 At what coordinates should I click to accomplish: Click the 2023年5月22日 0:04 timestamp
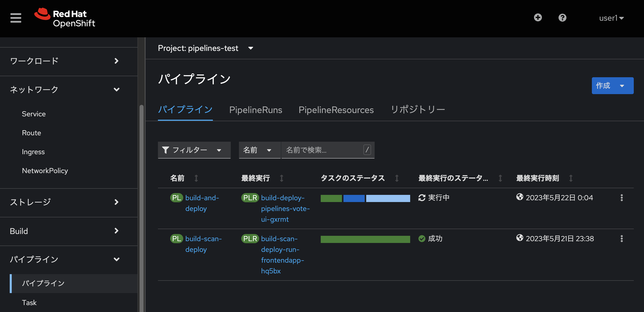click(x=559, y=198)
